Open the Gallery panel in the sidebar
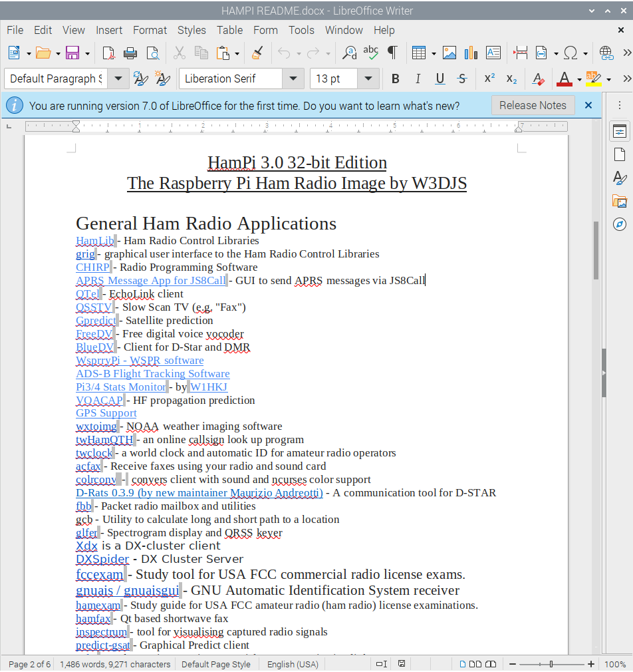The image size is (633, 672). coord(619,201)
